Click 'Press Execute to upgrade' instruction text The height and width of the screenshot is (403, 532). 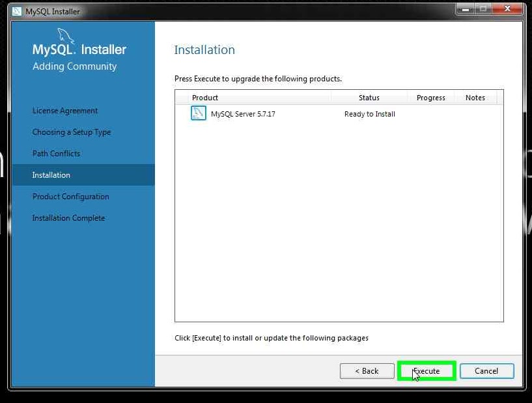[259, 79]
